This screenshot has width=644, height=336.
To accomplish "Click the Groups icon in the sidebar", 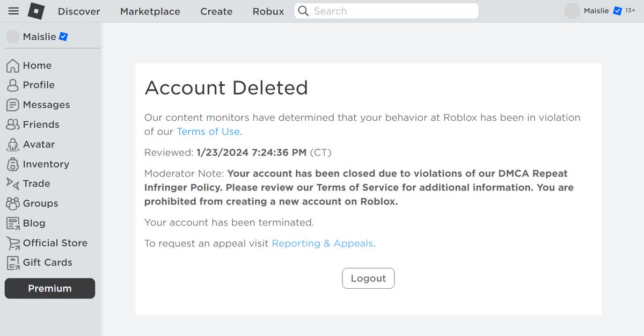I will click(x=13, y=203).
